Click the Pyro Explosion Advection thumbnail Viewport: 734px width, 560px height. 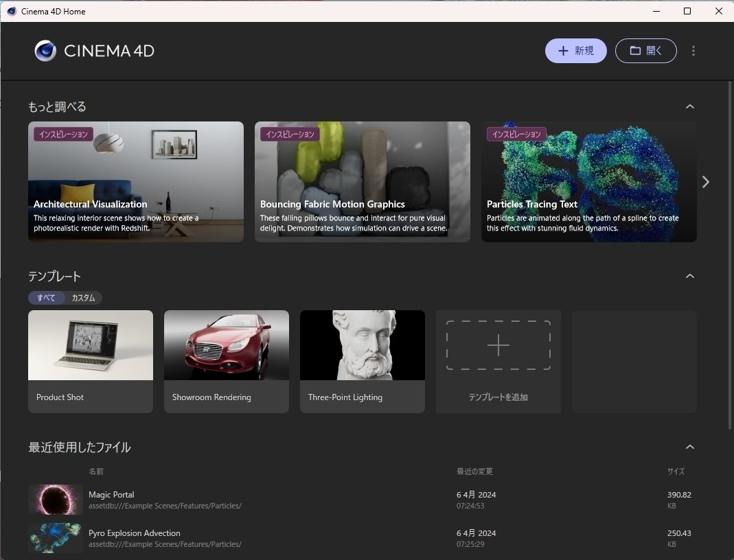pyautogui.click(x=56, y=538)
